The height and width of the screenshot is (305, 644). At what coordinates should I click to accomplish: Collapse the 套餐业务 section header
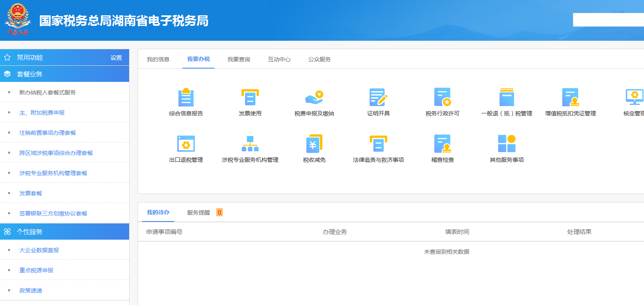coord(65,74)
